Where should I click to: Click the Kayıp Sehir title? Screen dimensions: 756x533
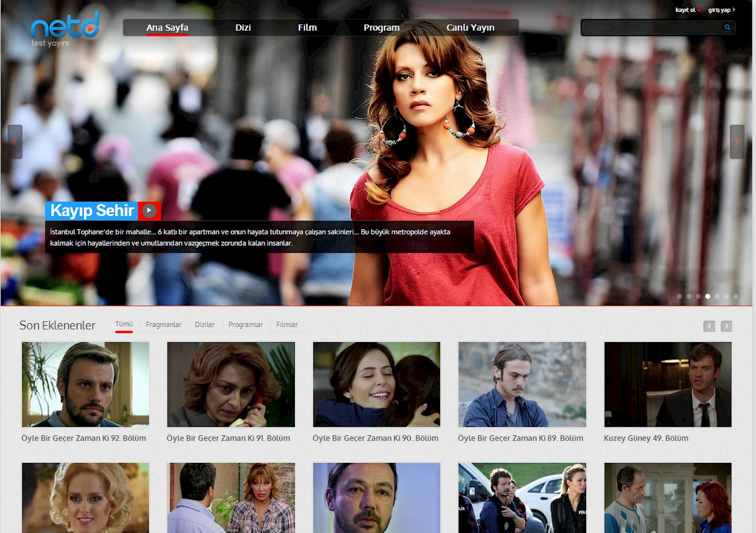pos(92,211)
